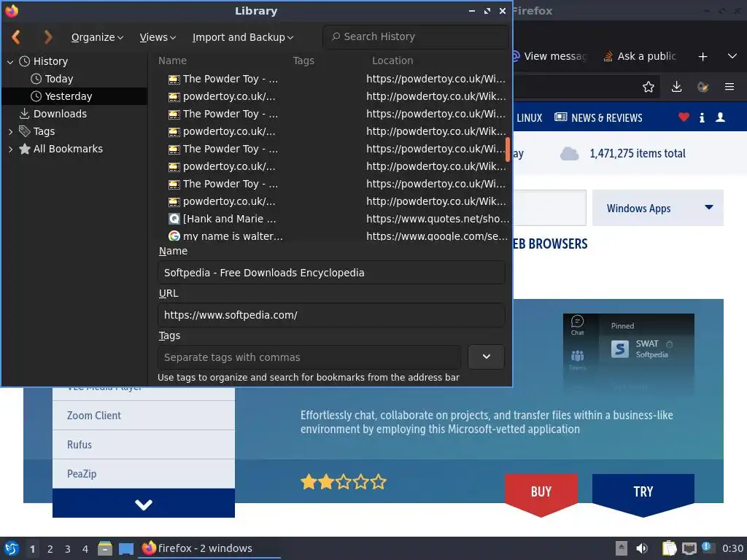Open the list all tabs chevron

click(x=732, y=56)
